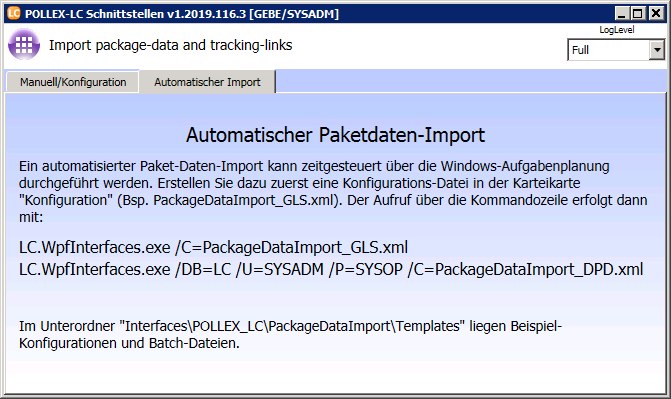Click the LogLevel label above the combo box

(616, 30)
